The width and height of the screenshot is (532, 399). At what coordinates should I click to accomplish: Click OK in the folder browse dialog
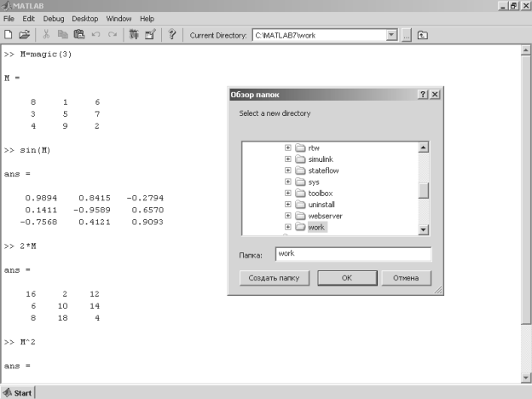tap(347, 278)
